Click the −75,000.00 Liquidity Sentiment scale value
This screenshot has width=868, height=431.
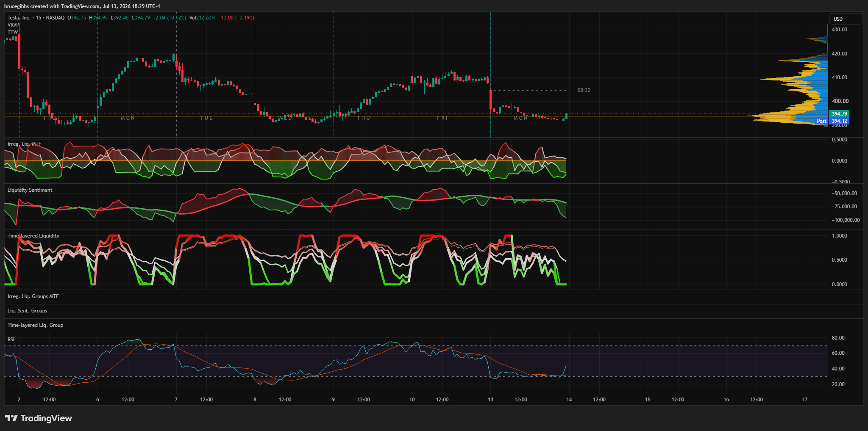[x=844, y=207]
